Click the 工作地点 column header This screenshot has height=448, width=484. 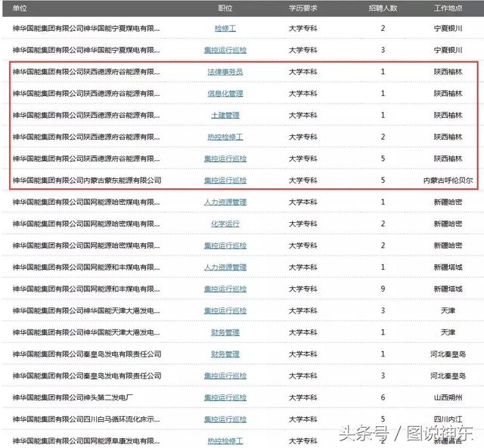(448, 8)
